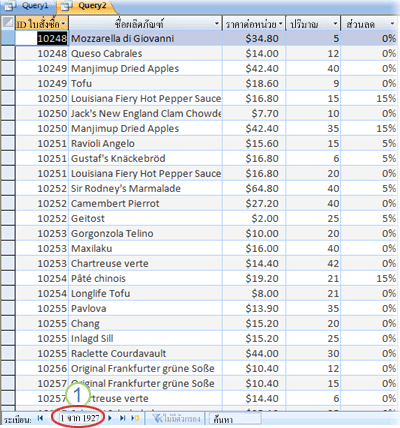Go to first record in navigation bar

[41, 418]
